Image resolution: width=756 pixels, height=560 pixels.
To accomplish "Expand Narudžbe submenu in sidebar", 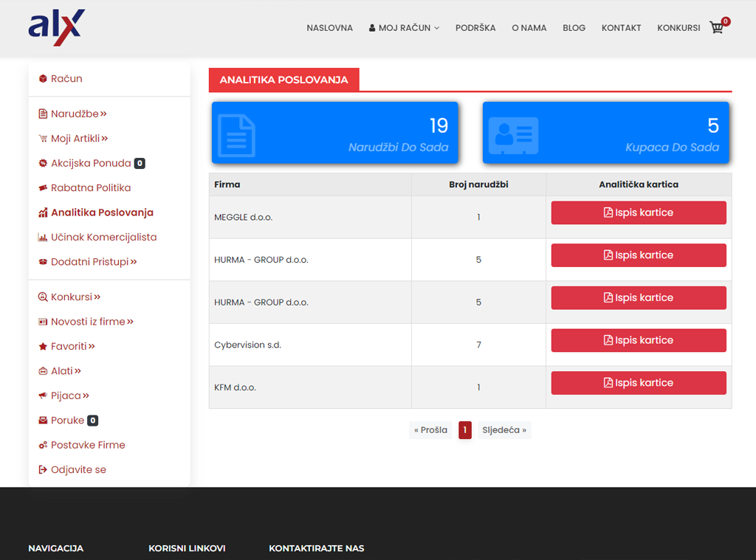I will [x=103, y=114].
